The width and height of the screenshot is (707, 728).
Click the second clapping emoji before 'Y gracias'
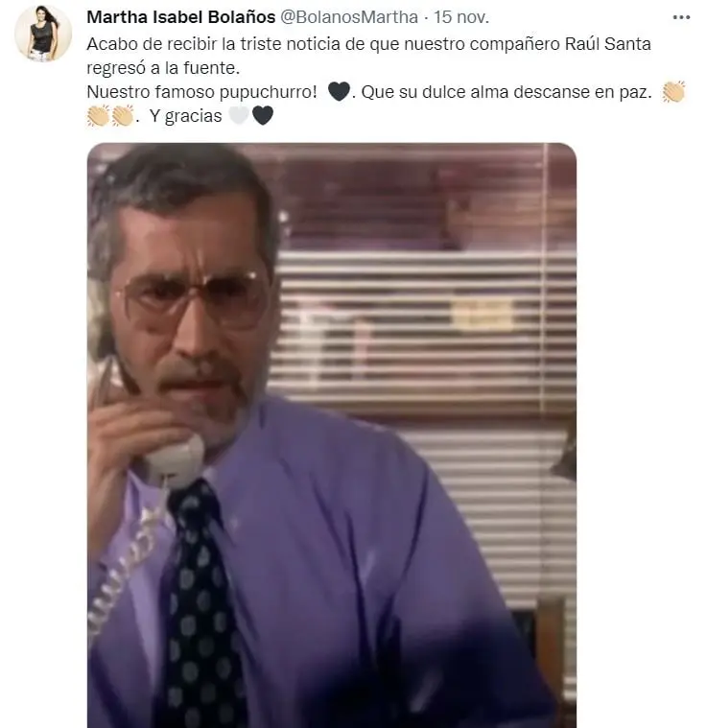pyautogui.click(x=122, y=116)
